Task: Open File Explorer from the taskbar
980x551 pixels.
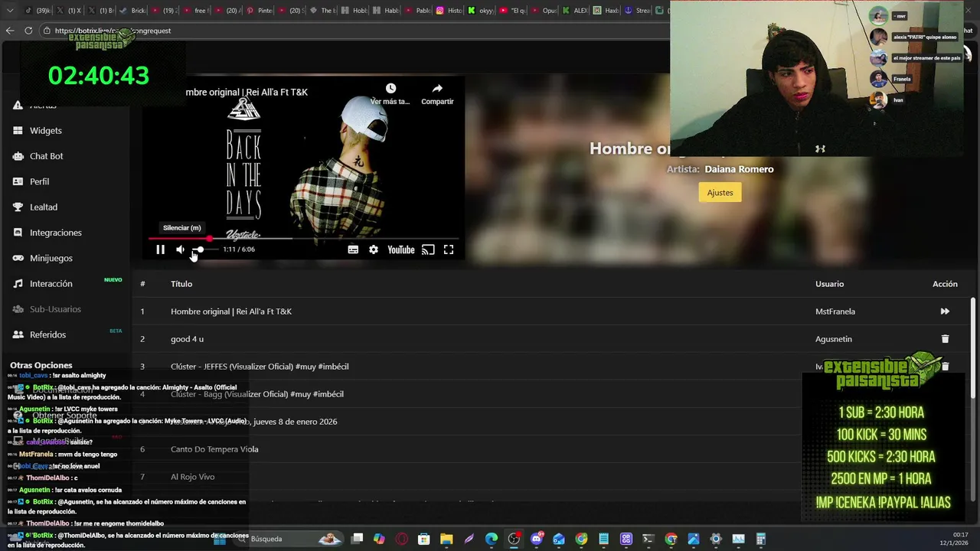Action: pyautogui.click(x=446, y=539)
